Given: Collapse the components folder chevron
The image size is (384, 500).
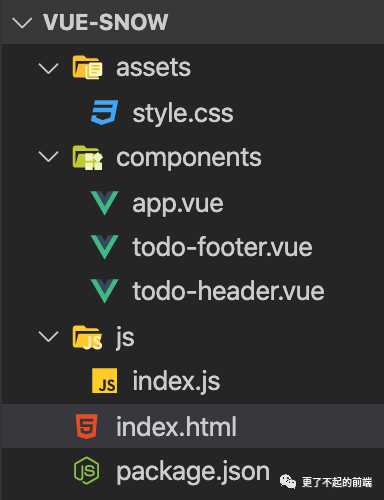Looking at the screenshot, I should [49, 157].
